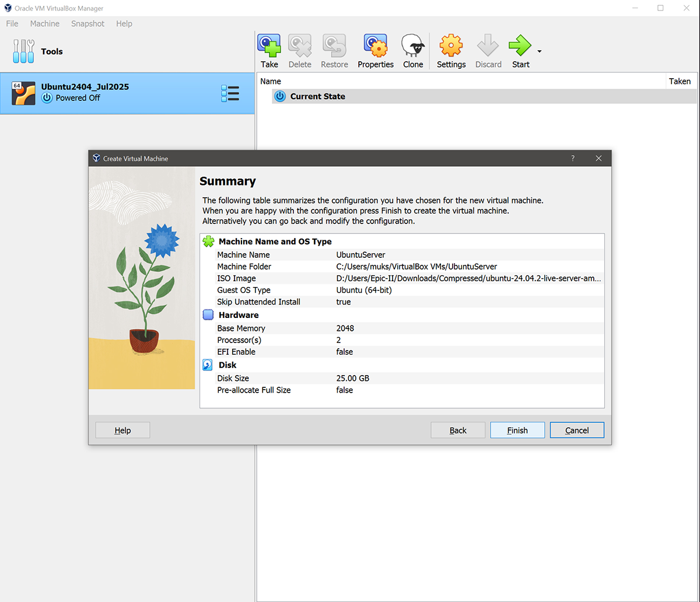Click the Summary heading in the wizard

point(228,181)
